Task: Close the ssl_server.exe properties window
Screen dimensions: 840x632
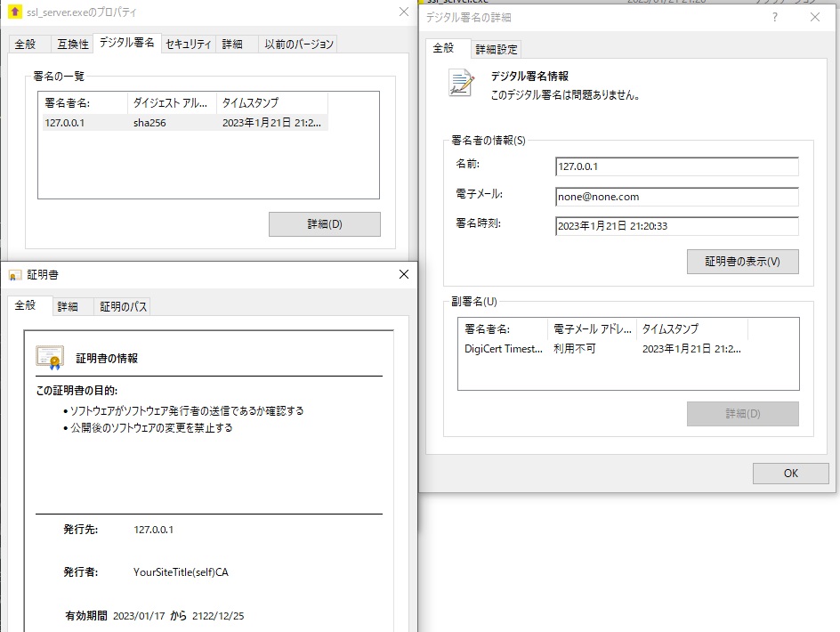Action: [404, 12]
